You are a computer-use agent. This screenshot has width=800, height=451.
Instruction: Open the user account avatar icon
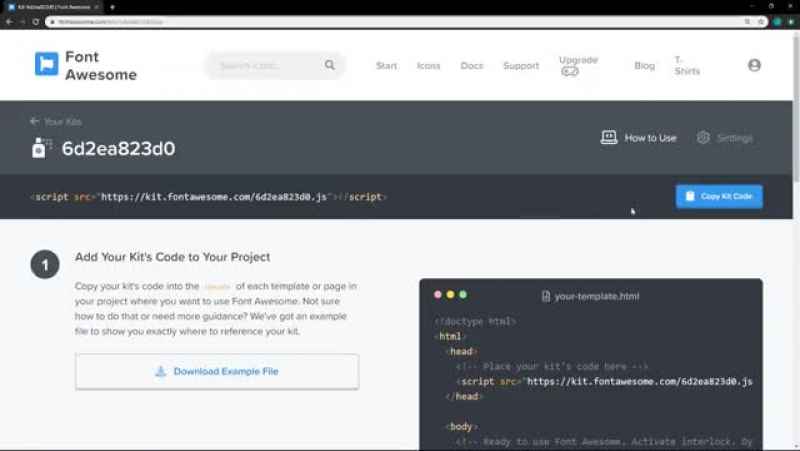[754, 65]
